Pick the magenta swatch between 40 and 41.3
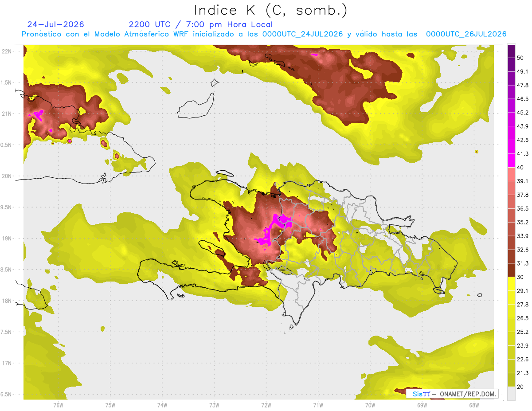Screen dimensions: 532x411 click(511, 160)
